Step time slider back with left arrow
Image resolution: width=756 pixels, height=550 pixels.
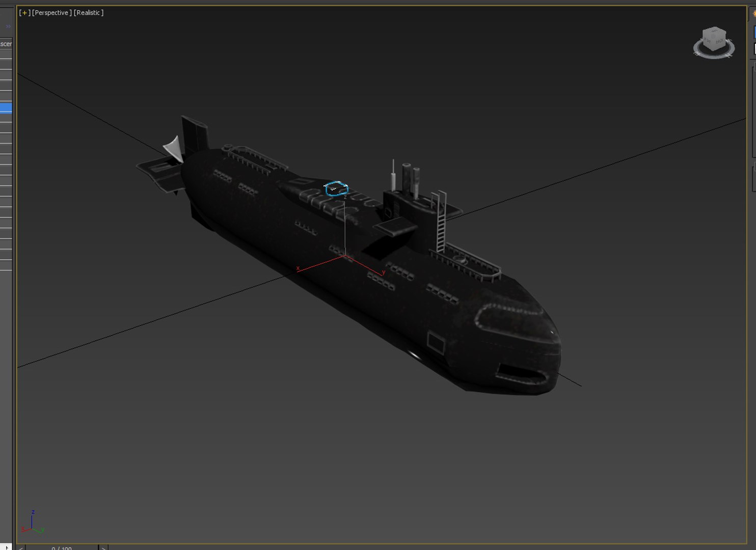pos(20,547)
